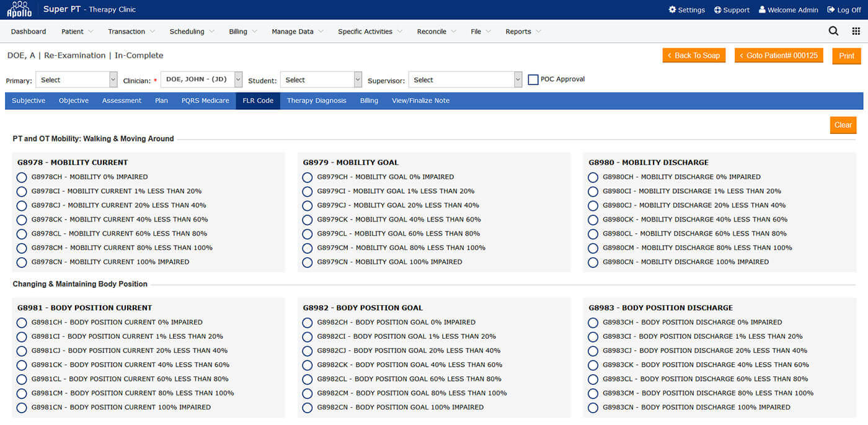868x425 pixels.
Task: Expand the File menu
Action: [480, 32]
